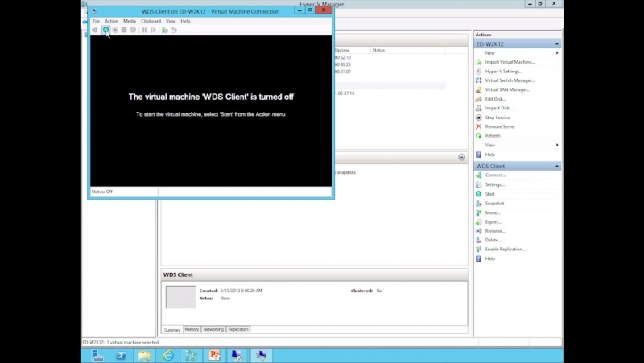Viewport: 644px width, 363px height.
Task: Click the 'Status: Off' status bar text
Action: coord(102,192)
